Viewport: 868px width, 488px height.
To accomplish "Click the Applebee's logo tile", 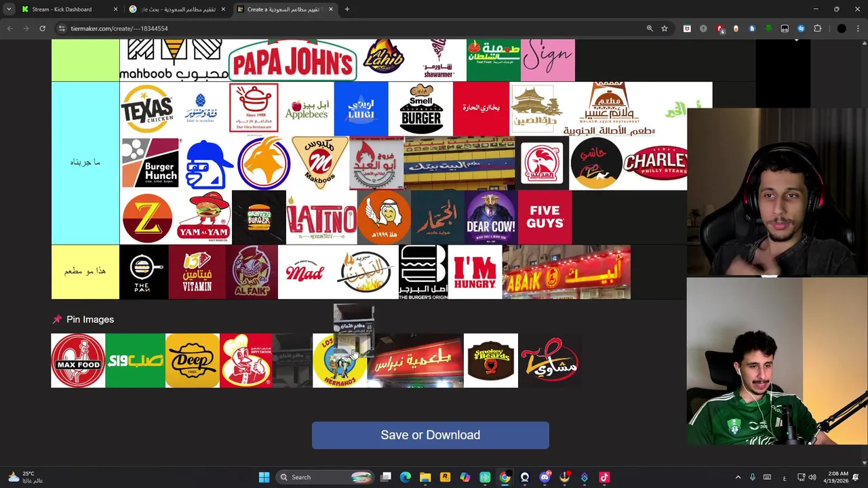I will (x=307, y=108).
